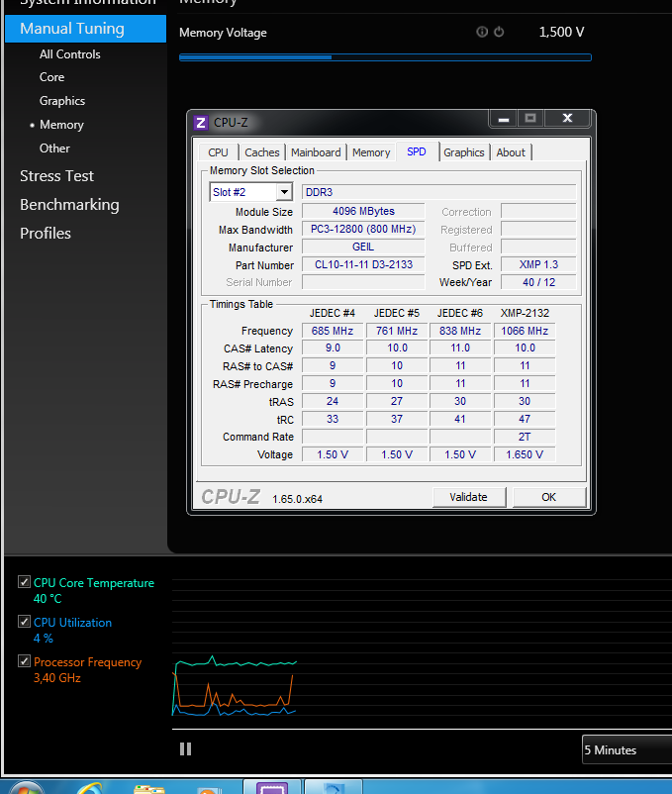Open All Controls under Manual Tuning
Screen dimensions: 672x794
click(x=70, y=54)
